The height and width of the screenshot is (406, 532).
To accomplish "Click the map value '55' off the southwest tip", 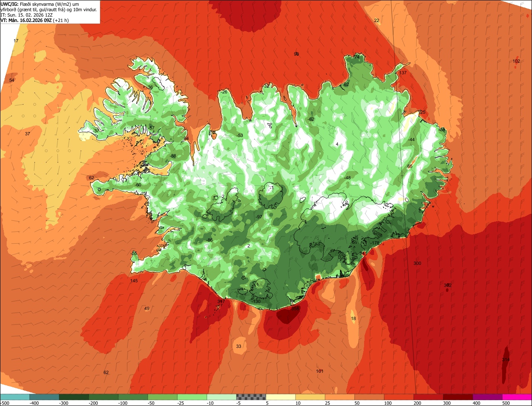I will [134, 253].
